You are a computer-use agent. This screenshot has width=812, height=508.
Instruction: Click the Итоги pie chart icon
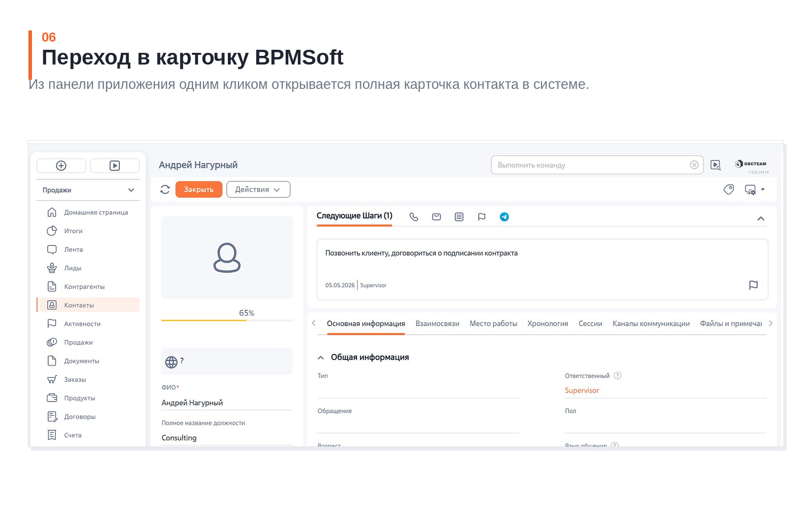52,231
